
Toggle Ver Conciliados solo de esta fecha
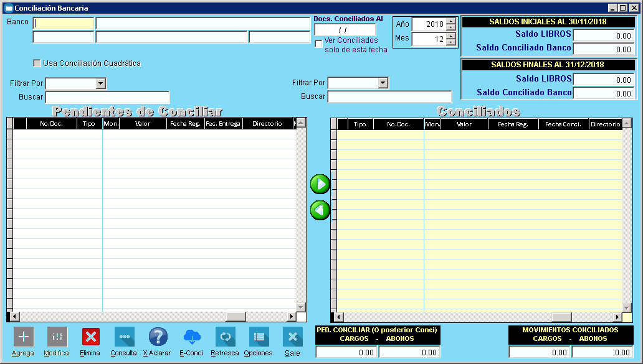tap(319, 44)
